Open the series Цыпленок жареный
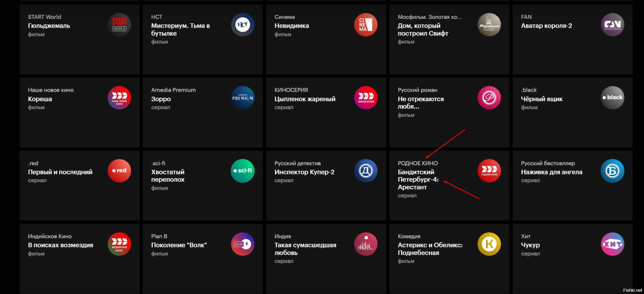Viewport: 644px width, 294px height. coord(305,99)
